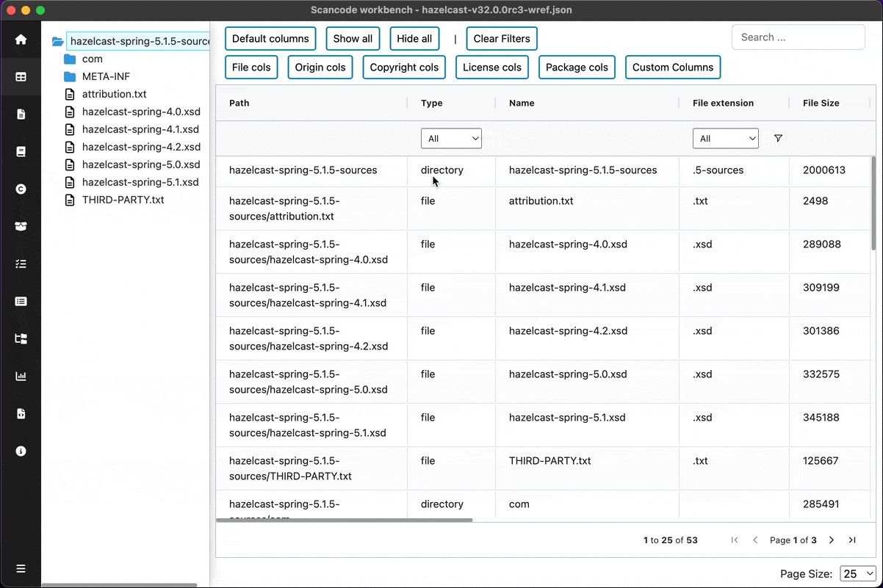This screenshot has height=588, width=883.
Task: Click the Default columns button
Action: coord(270,39)
